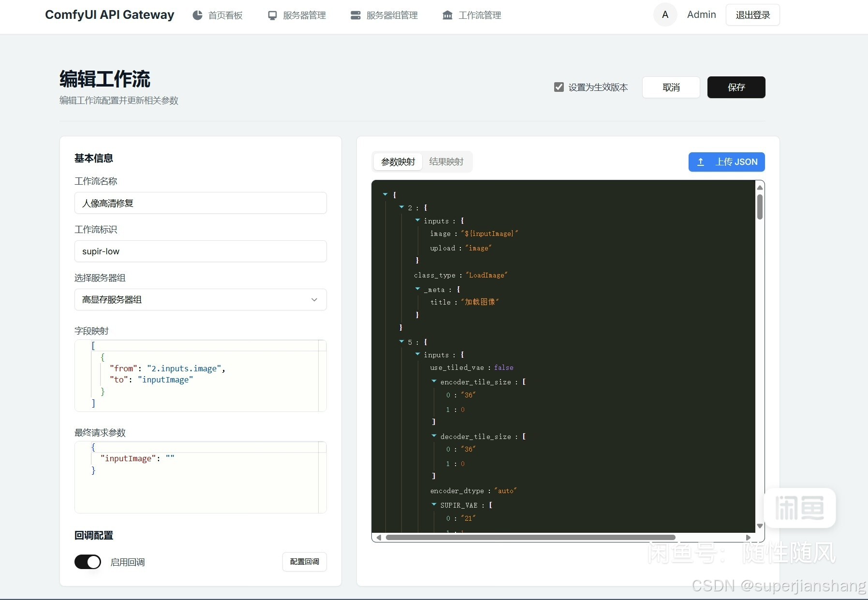Collapse the SUPIR_VAE array
The height and width of the screenshot is (600, 868).
pyautogui.click(x=434, y=504)
